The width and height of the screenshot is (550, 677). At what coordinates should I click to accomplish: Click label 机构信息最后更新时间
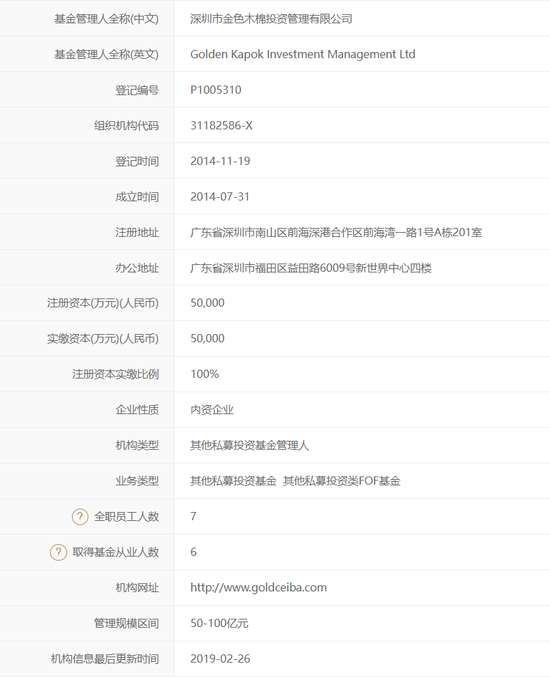105,658
